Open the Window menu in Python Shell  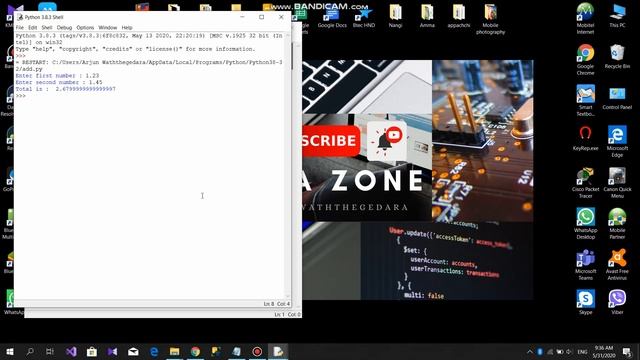click(108, 27)
